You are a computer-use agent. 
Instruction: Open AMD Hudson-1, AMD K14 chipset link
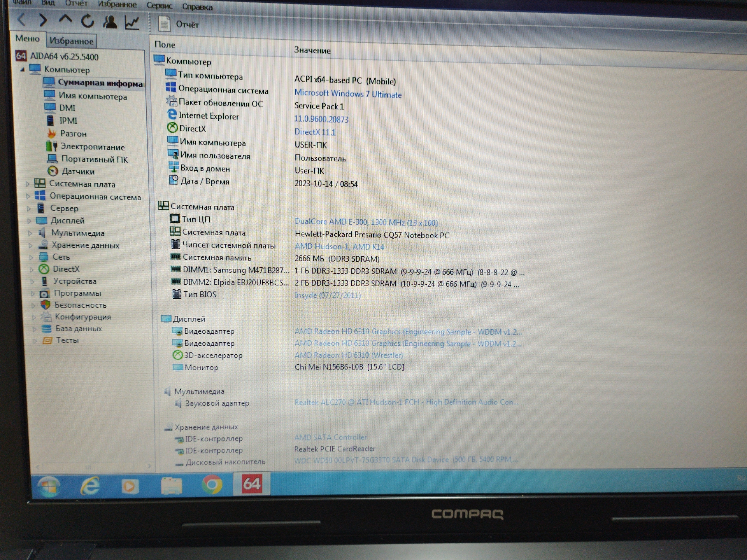pyautogui.click(x=339, y=247)
